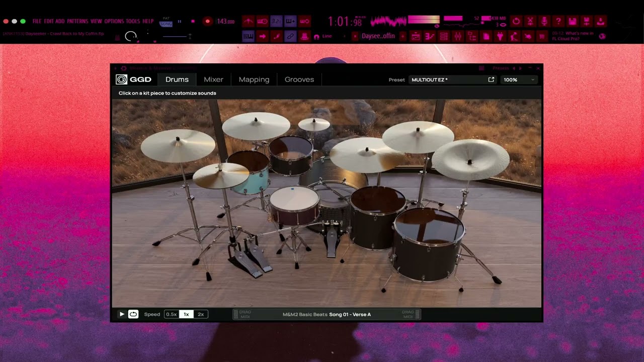Open the 100% zoom dropdown
The height and width of the screenshot is (362, 644).
coord(519,79)
